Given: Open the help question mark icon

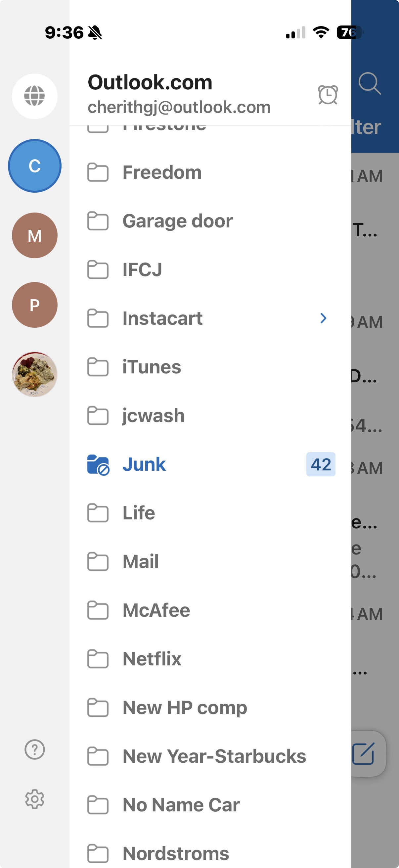Looking at the screenshot, I should [x=35, y=749].
